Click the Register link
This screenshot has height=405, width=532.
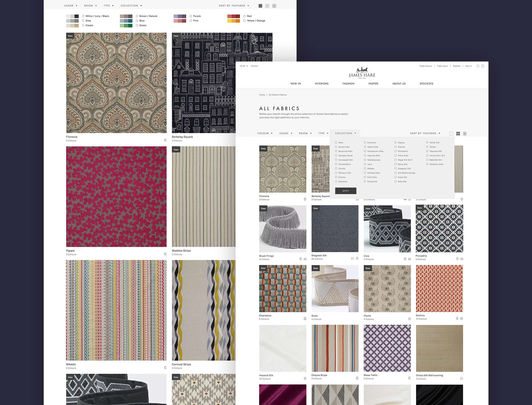point(457,66)
